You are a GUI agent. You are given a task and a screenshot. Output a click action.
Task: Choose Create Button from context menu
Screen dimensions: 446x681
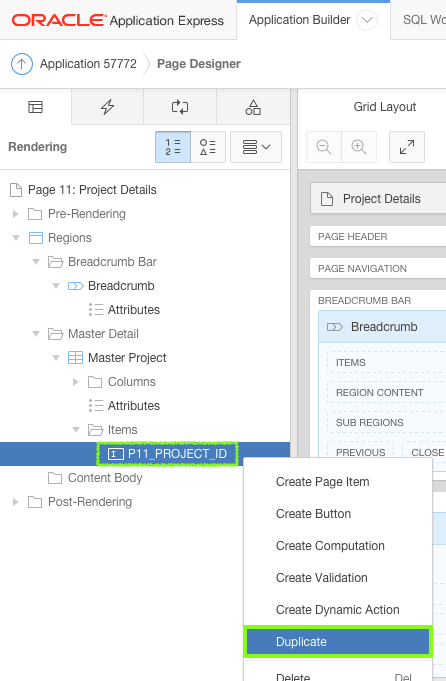tap(338, 514)
